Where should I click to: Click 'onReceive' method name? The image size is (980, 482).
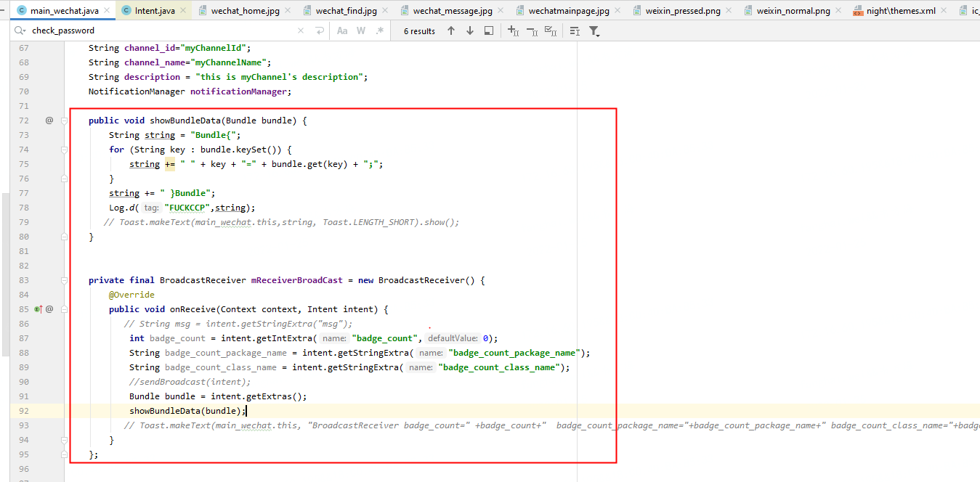[193, 309]
